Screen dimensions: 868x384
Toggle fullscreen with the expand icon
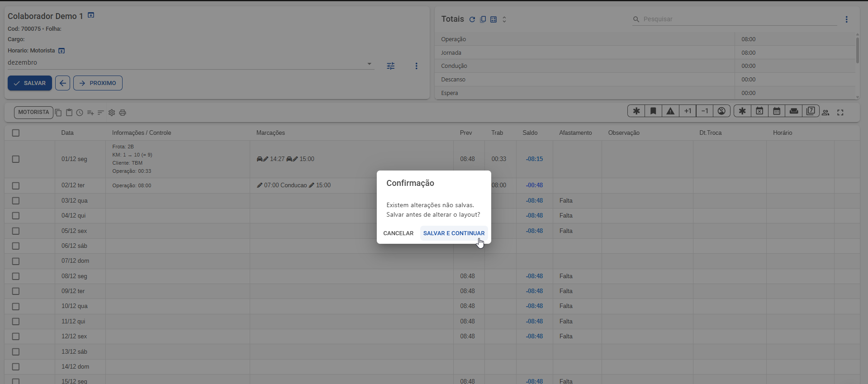(x=840, y=113)
